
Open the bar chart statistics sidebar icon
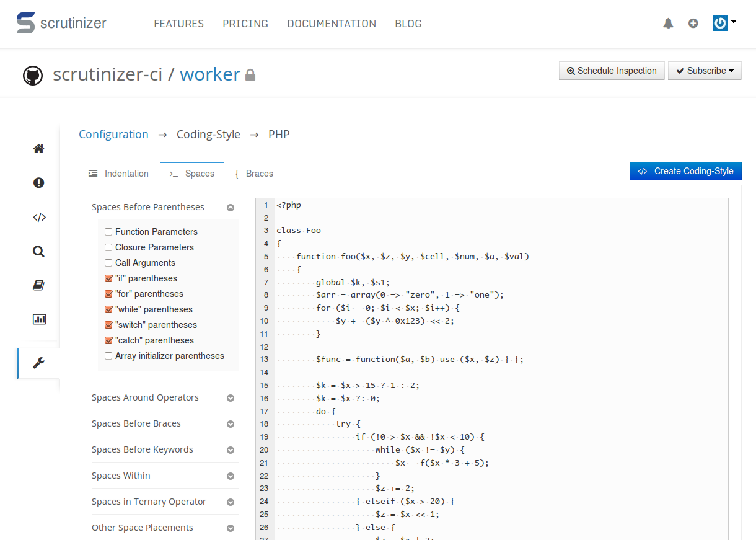point(38,319)
